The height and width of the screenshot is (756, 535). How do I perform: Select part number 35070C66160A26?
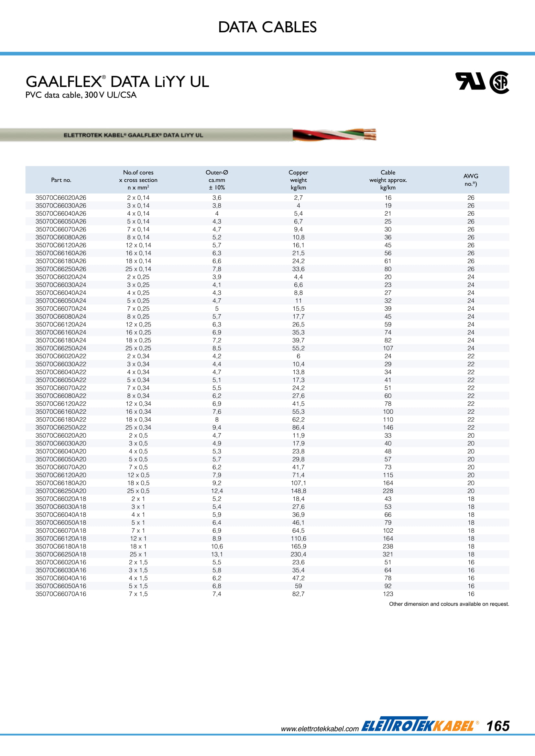click(61, 253)
